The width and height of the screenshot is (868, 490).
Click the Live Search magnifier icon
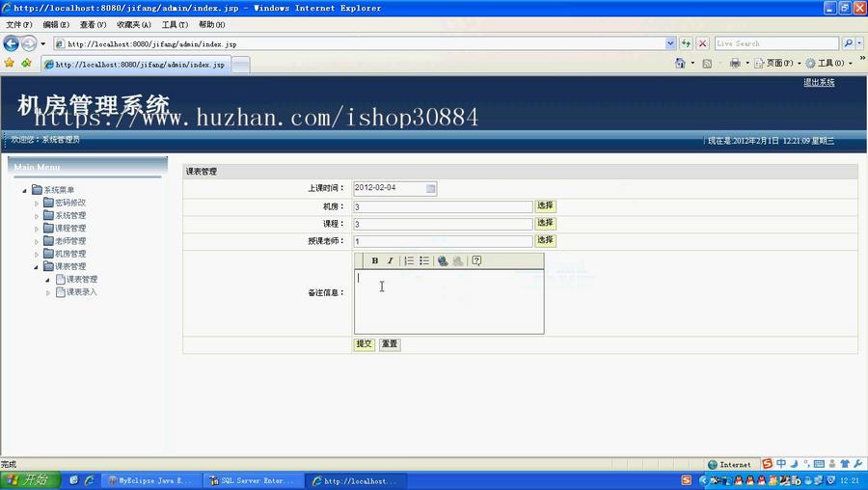(848, 43)
